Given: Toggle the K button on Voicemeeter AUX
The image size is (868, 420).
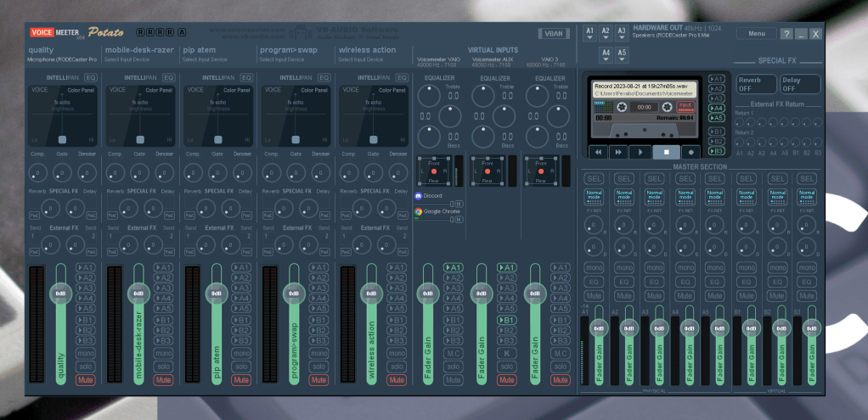Looking at the screenshot, I should pyautogui.click(x=506, y=354).
